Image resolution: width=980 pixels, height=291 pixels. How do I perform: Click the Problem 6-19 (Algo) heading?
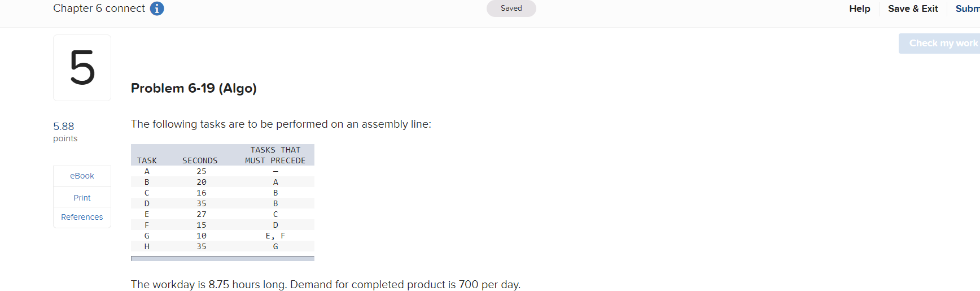click(194, 88)
